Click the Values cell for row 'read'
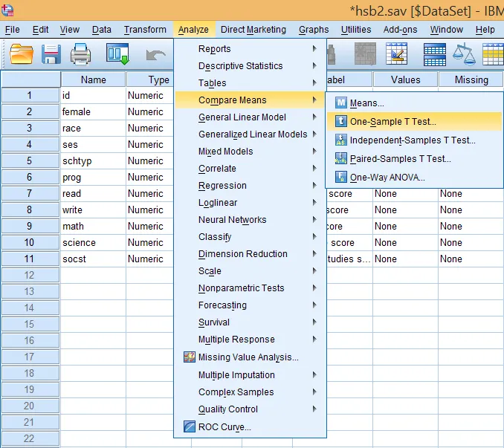The width and height of the screenshot is (504, 448). [x=405, y=193]
